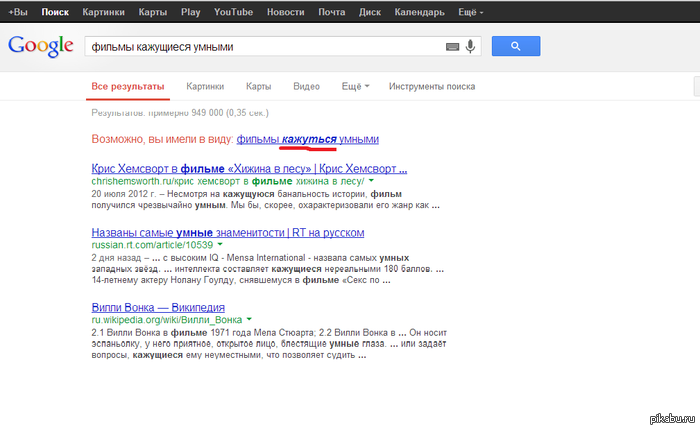This screenshot has width=700, height=430.
Task: Open the Карты results tab
Action: coord(258,87)
